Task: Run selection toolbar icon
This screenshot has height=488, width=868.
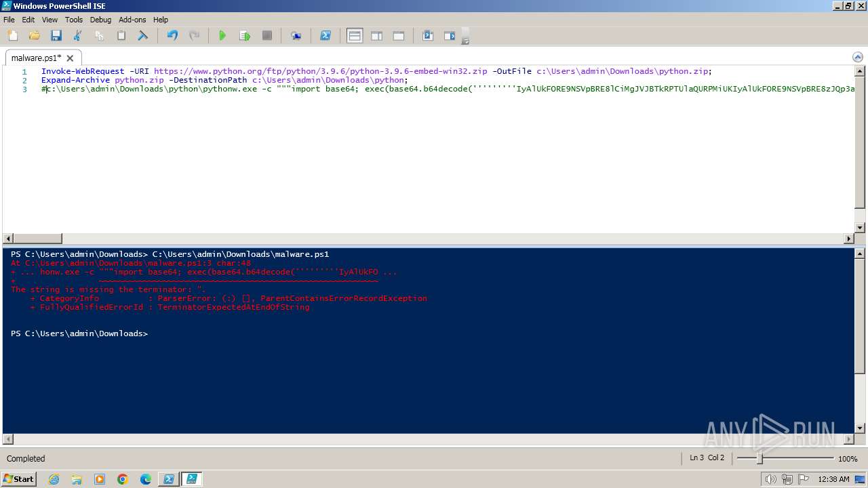Action: tap(245, 36)
